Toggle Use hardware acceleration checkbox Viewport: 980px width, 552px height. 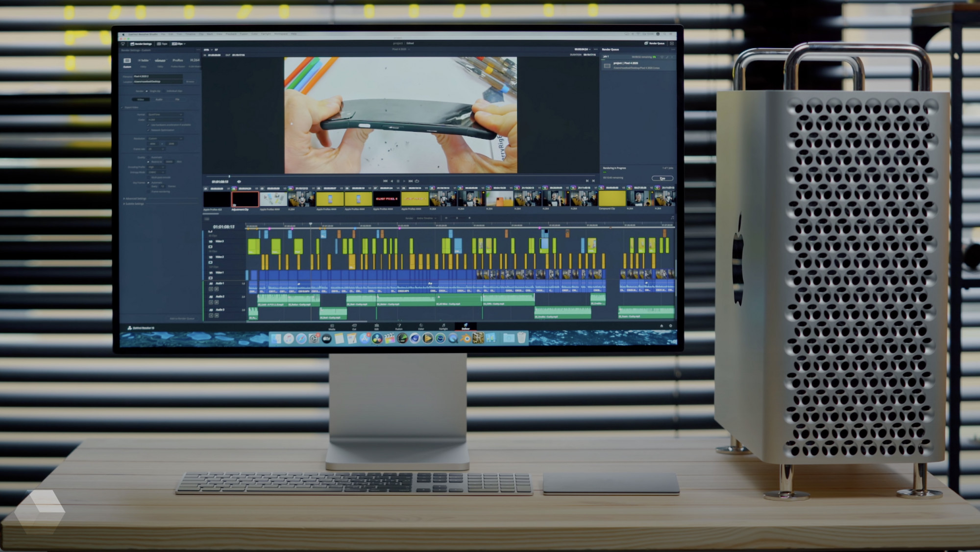coord(148,125)
